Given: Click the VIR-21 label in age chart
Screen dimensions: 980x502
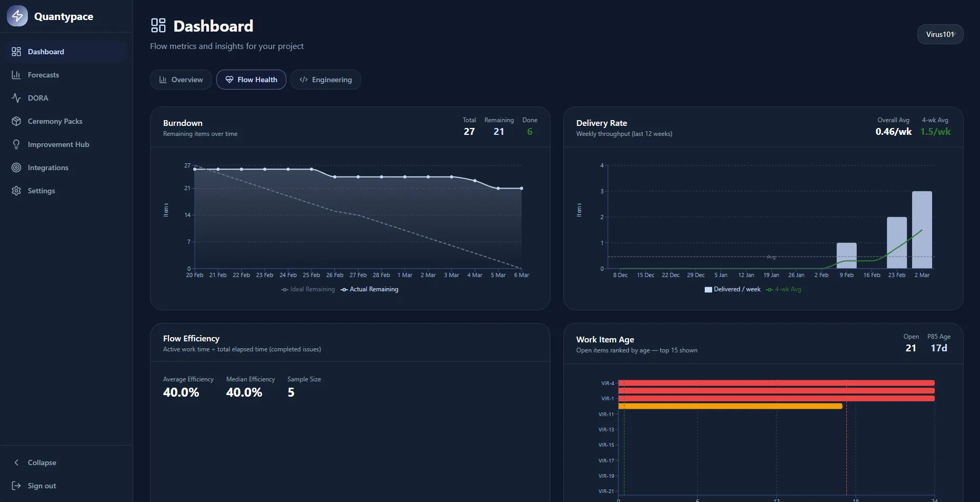Looking at the screenshot, I should coord(606,491).
